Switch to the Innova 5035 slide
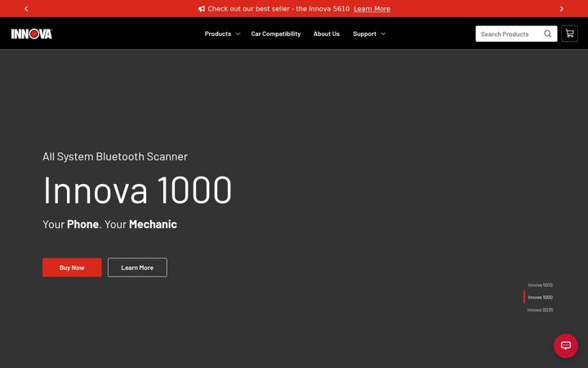This screenshot has height=368, width=588. (x=540, y=310)
